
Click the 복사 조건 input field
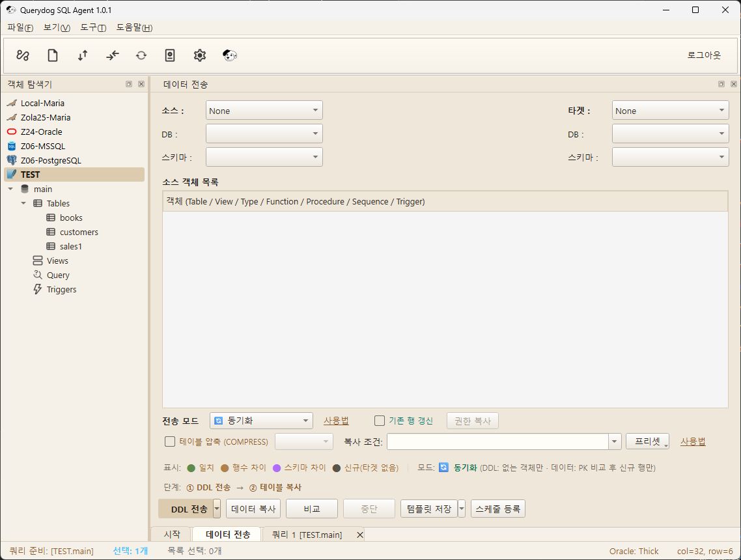[497, 442]
